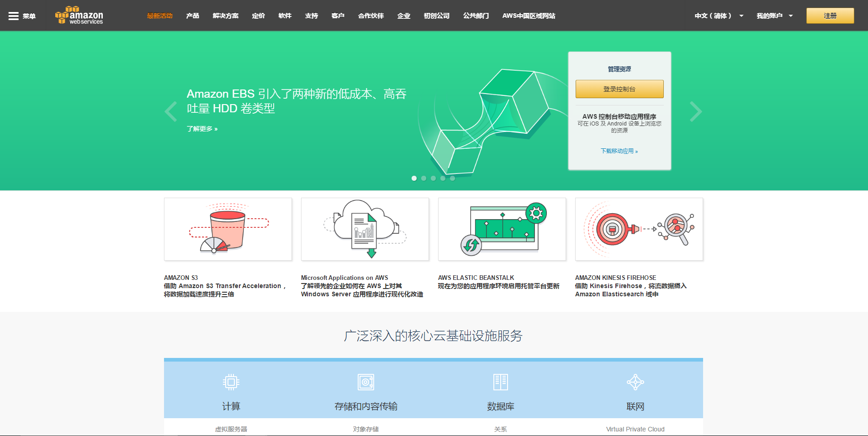Open the 产品 menu item
This screenshot has height=436, width=868.
[x=193, y=16]
